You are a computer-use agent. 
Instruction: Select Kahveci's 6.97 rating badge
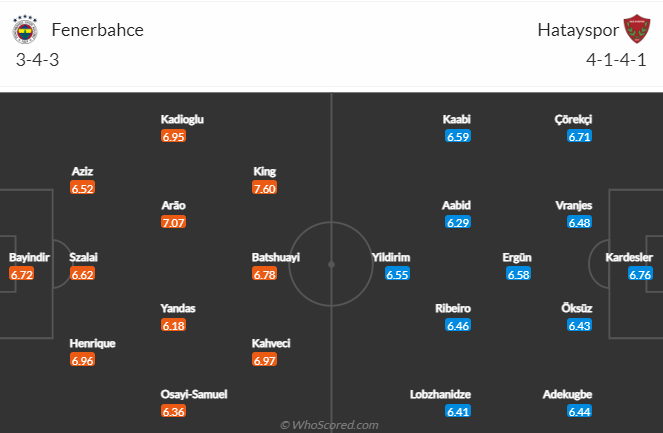pyautogui.click(x=265, y=360)
